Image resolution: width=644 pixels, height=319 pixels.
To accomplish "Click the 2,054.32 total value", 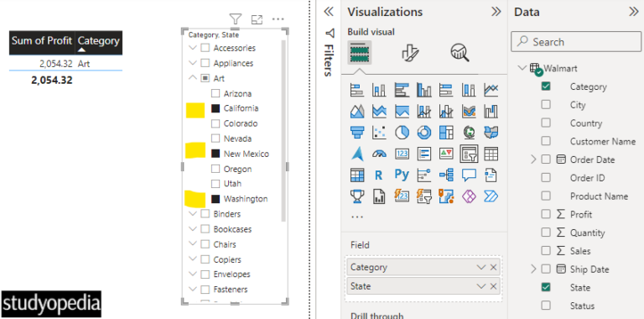I will click(52, 80).
